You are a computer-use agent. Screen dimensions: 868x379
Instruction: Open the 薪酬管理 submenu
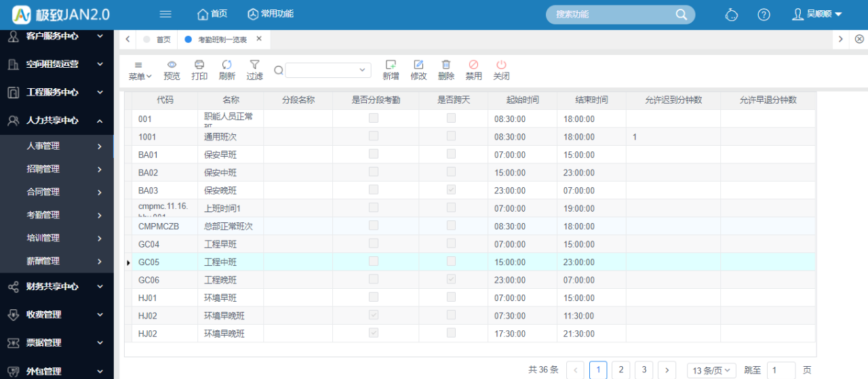click(57, 261)
